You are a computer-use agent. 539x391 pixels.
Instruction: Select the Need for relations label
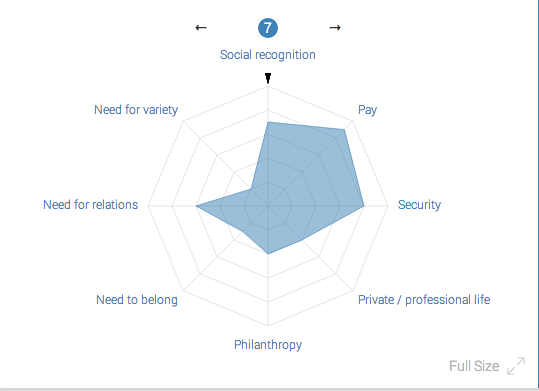[x=90, y=205]
